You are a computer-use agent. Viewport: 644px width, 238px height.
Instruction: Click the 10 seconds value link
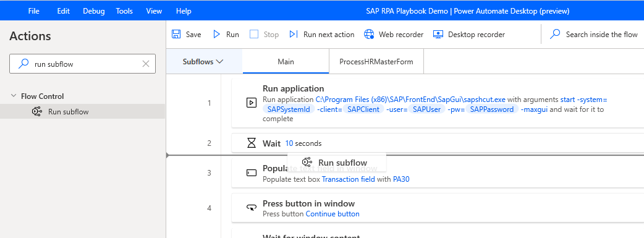pos(289,143)
